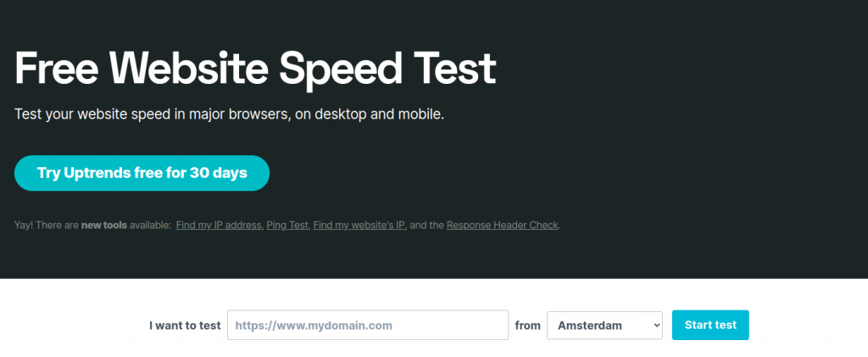The width and height of the screenshot is (868, 357).
Task: Open the 'Ping Test' link
Action: pyautogui.click(x=287, y=226)
